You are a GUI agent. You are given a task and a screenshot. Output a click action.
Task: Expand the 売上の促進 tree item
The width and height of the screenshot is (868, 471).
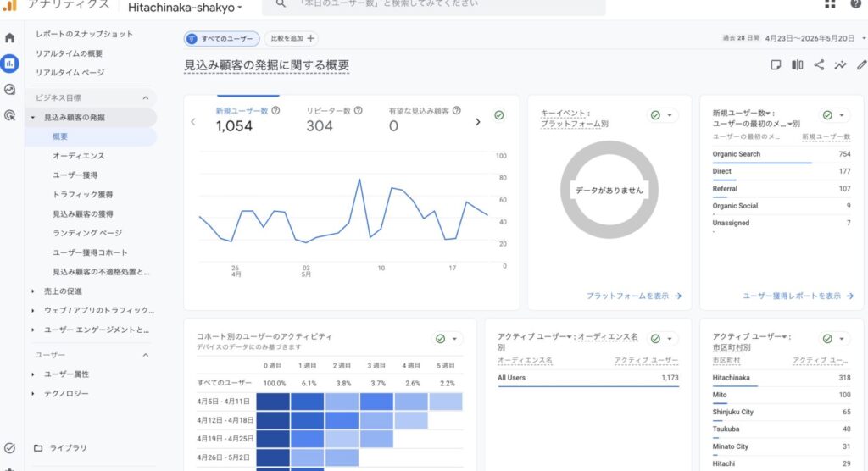(x=33, y=291)
